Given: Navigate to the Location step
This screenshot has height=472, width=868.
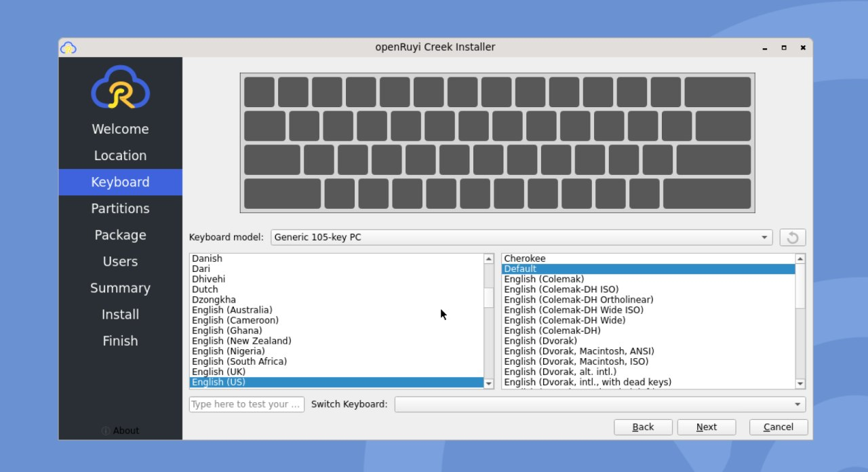Looking at the screenshot, I should click(x=120, y=155).
